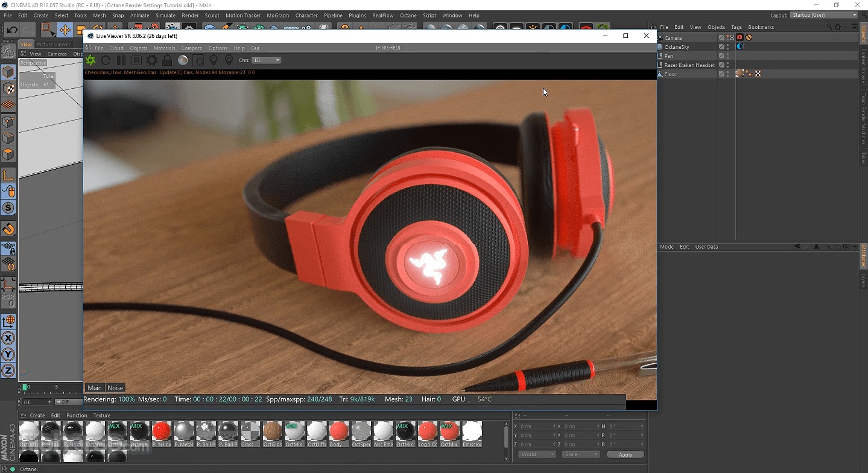Screen dimensions: 868x473
Task: Toggle layer box for the Camera object
Action: click(x=721, y=37)
